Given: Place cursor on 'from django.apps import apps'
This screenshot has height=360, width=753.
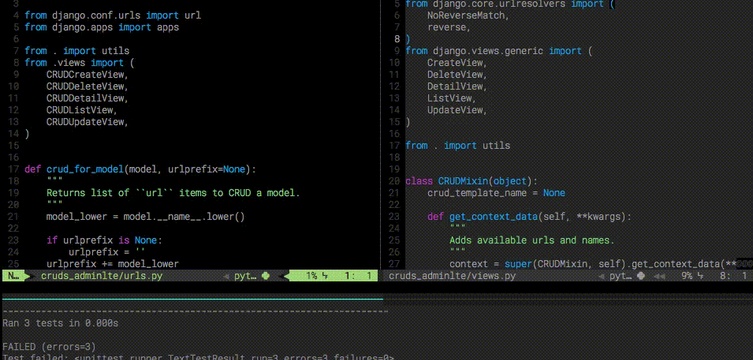Looking at the screenshot, I should pos(102,27).
